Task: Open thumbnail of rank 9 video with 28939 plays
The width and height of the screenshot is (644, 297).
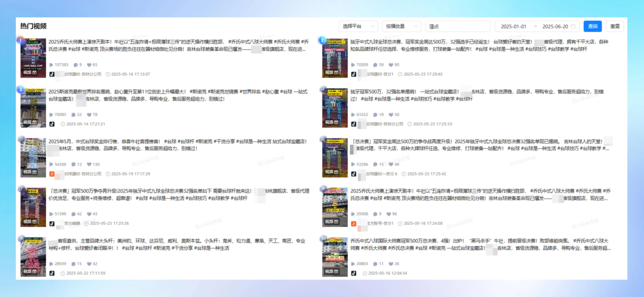Action: click(x=33, y=257)
